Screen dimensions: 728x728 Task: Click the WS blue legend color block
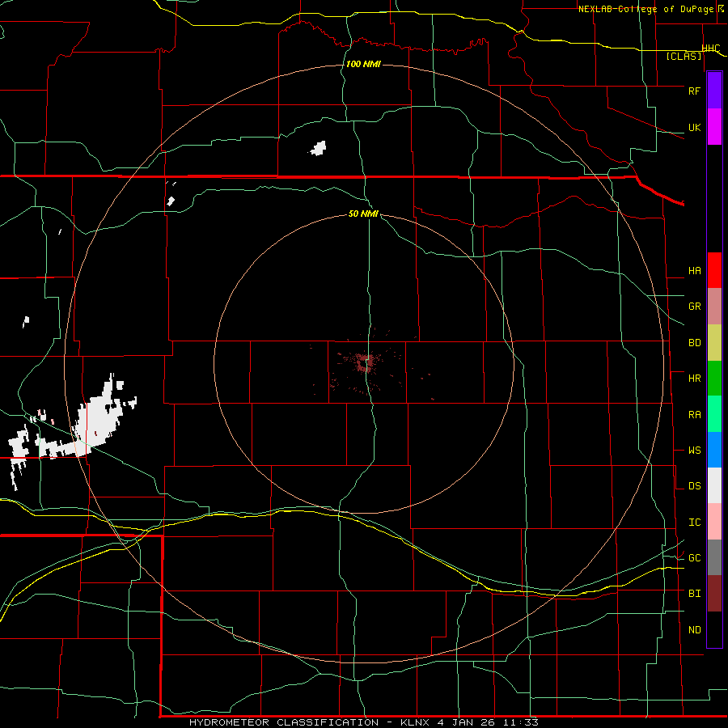pos(714,450)
